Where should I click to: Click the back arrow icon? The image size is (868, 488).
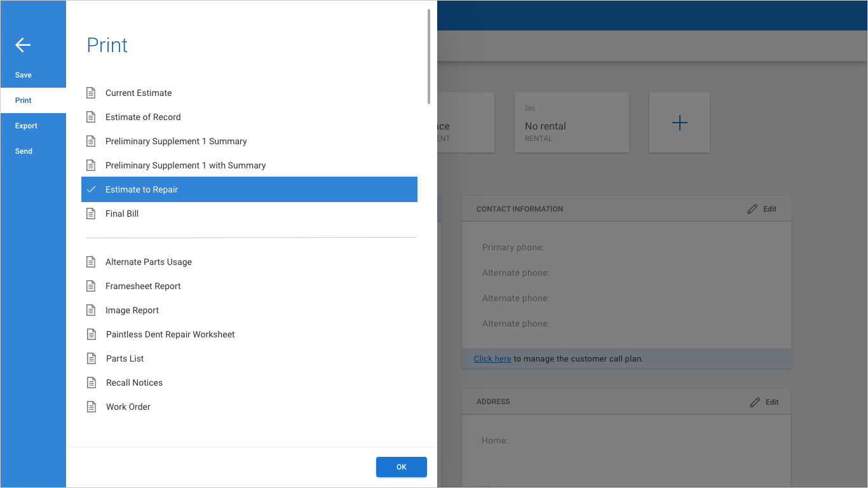23,44
